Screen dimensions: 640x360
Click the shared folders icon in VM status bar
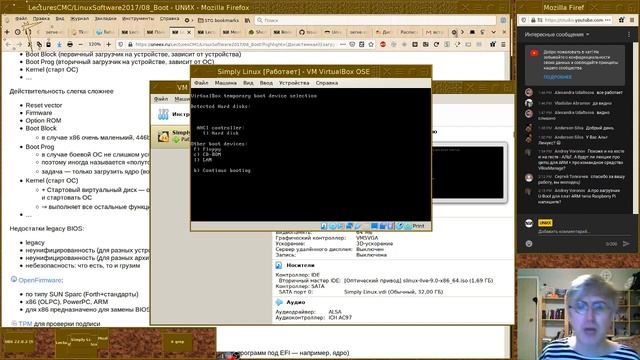(x=365, y=226)
